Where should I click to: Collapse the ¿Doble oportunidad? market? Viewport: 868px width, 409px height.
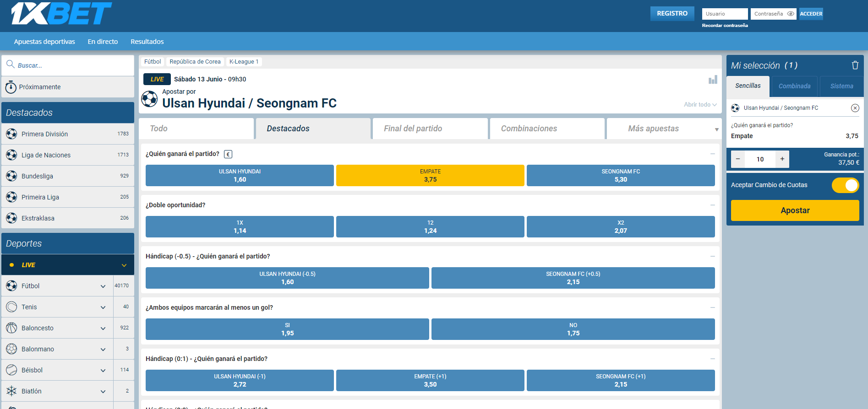coord(713,205)
